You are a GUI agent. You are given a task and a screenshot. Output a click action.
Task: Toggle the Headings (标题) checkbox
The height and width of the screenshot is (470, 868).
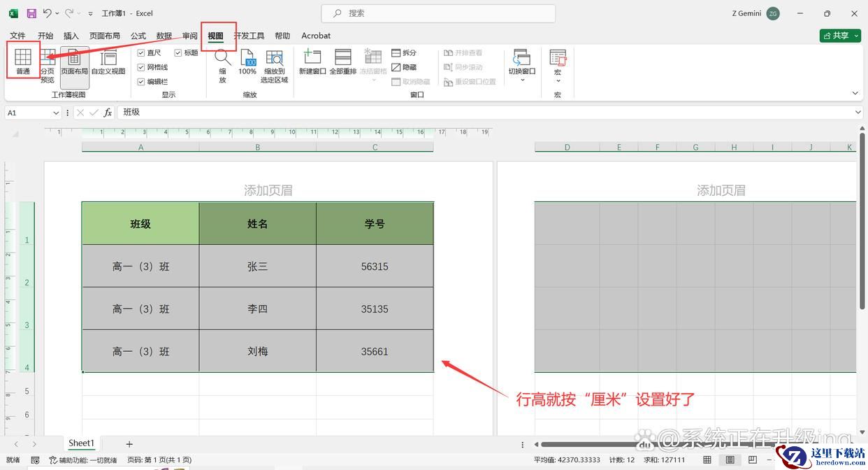click(x=178, y=52)
